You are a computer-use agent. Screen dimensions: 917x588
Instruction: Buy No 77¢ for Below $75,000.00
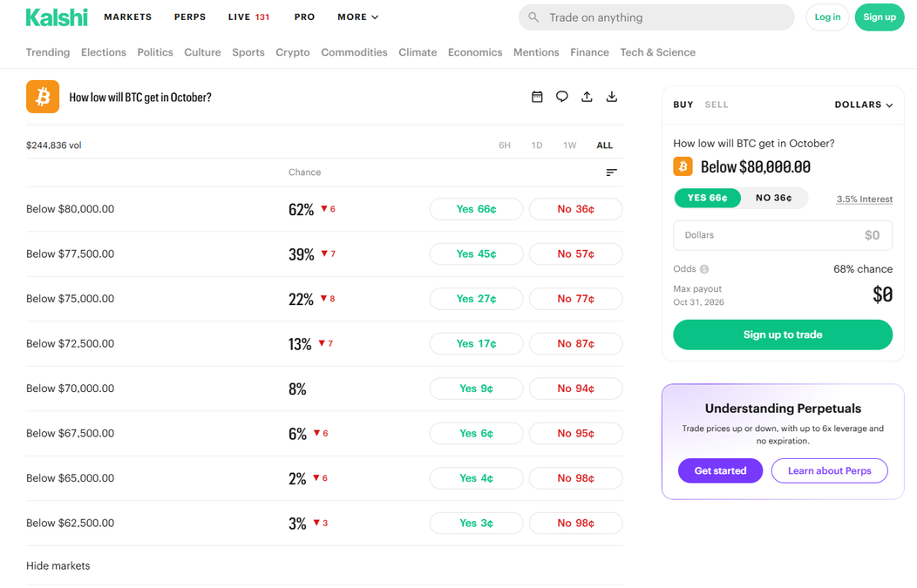(x=575, y=299)
